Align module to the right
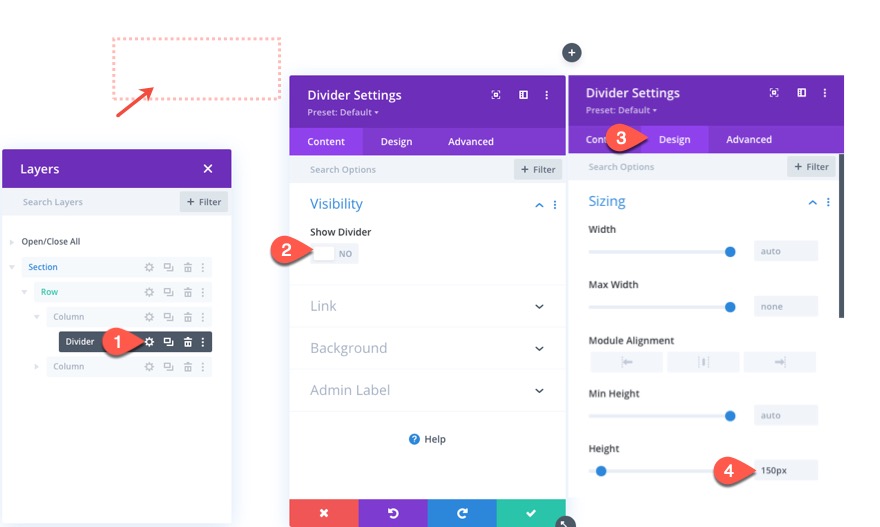The height and width of the screenshot is (527, 880). point(780,362)
